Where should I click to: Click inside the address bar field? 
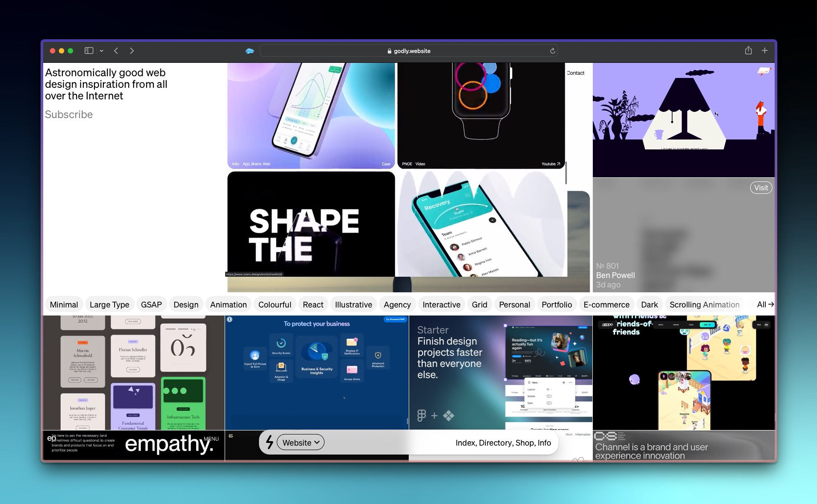point(446,50)
